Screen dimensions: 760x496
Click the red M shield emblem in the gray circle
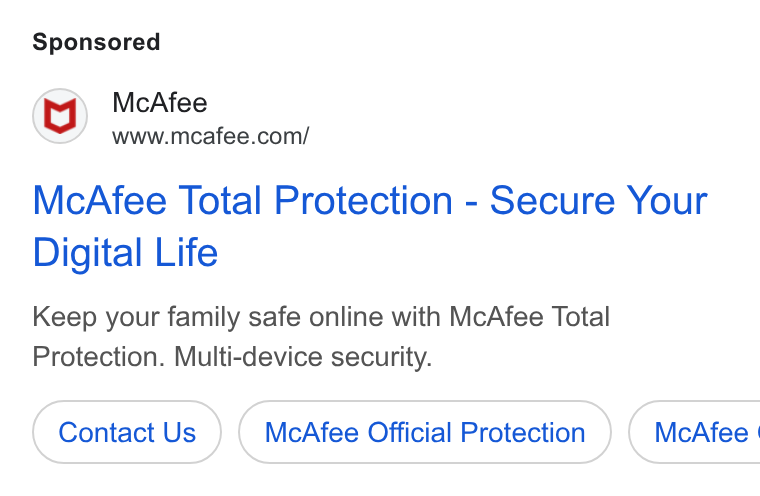click(60, 116)
